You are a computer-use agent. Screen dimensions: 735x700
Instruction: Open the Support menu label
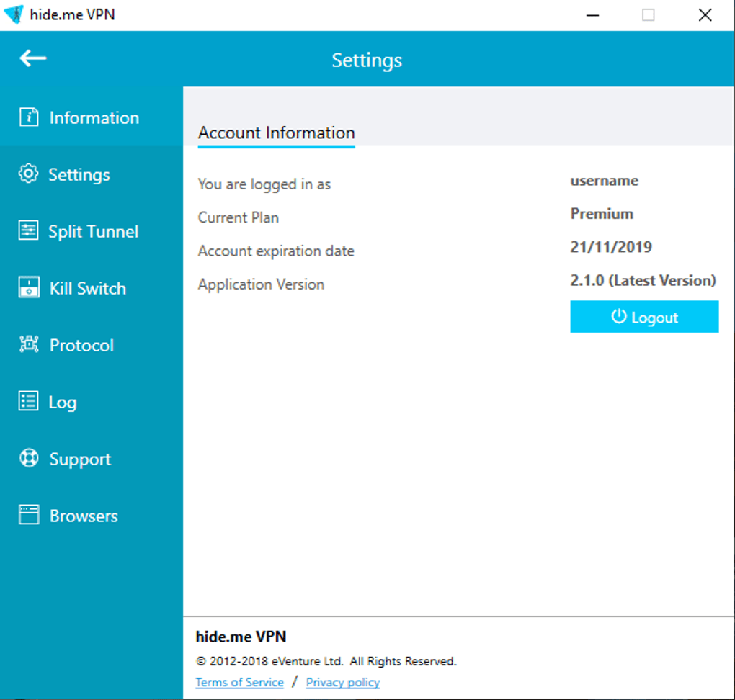point(80,459)
